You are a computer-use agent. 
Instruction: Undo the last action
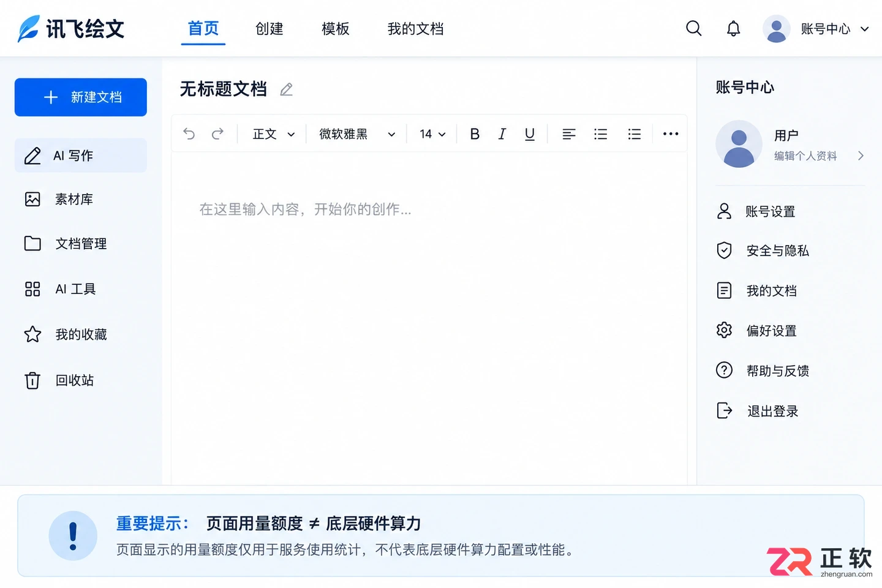click(x=189, y=134)
